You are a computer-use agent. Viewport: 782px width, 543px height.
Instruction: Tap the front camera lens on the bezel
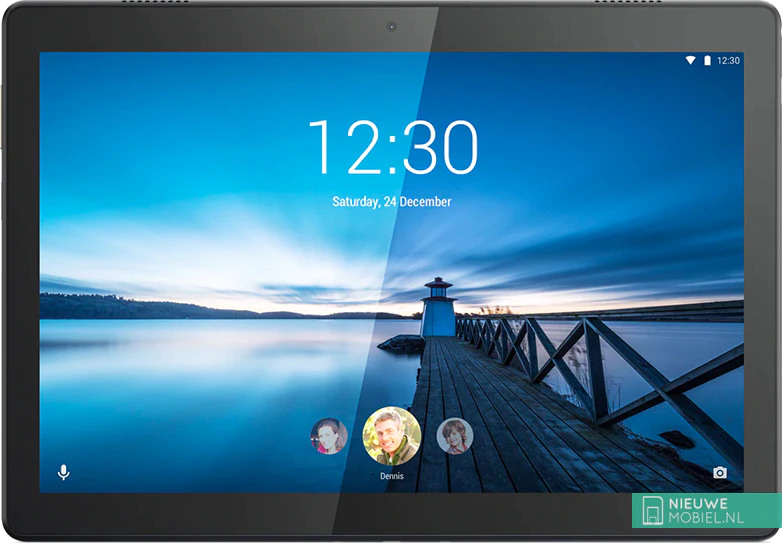[x=391, y=26]
